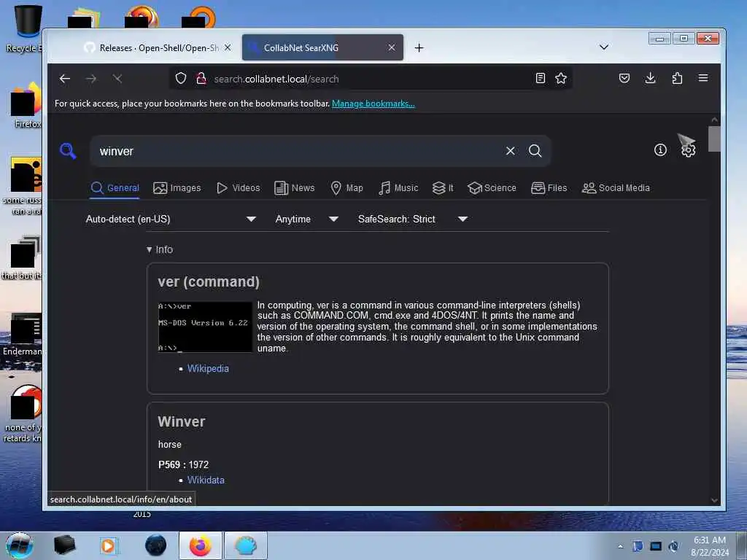Select the Music search category
This screenshot has width=747, height=560.
click(398, 188)
